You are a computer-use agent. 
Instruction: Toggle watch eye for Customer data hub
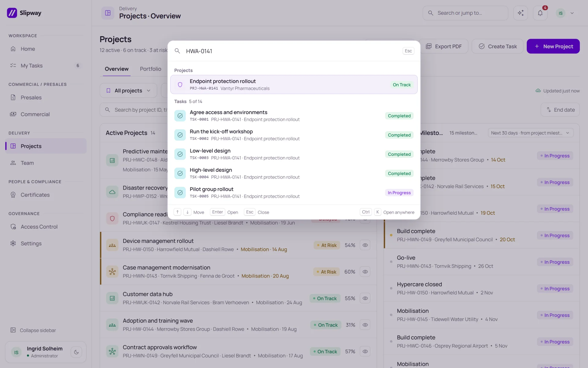(365, 298)
